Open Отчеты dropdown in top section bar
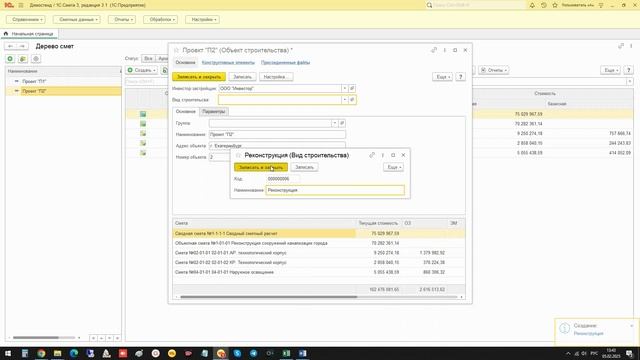Viewport: 640px width, 360px height. click(122, 20)
